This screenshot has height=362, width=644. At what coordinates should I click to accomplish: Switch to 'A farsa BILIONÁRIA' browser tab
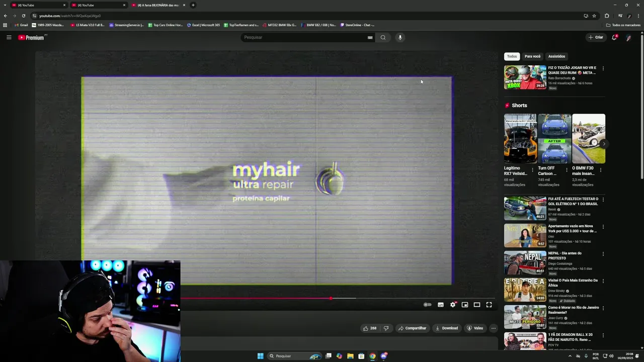(158, 5)
